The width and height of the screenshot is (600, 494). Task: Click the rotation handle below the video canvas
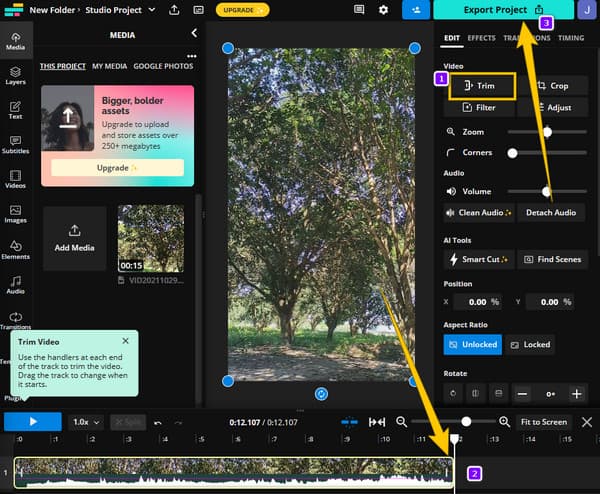321,394
